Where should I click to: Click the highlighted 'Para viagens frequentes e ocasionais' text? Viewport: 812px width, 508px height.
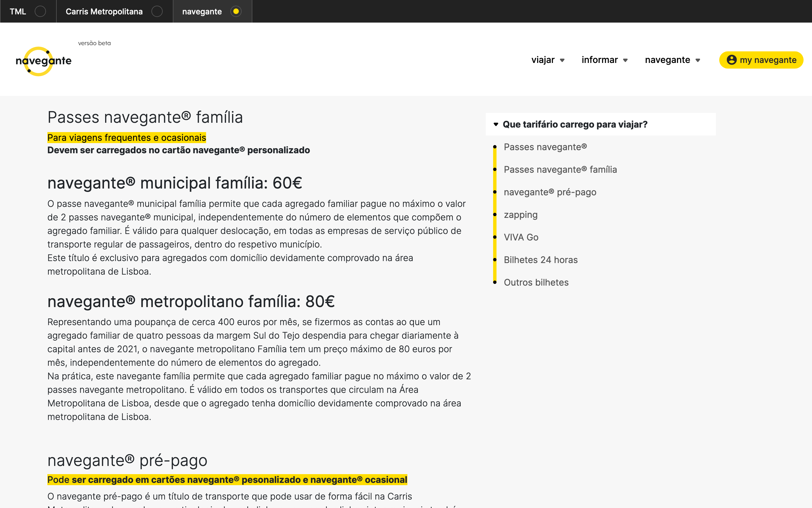click(x=127, y=138)
